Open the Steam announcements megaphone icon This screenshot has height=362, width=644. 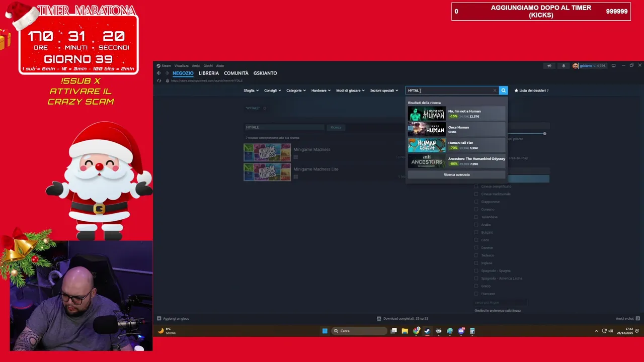pos(549,66)
